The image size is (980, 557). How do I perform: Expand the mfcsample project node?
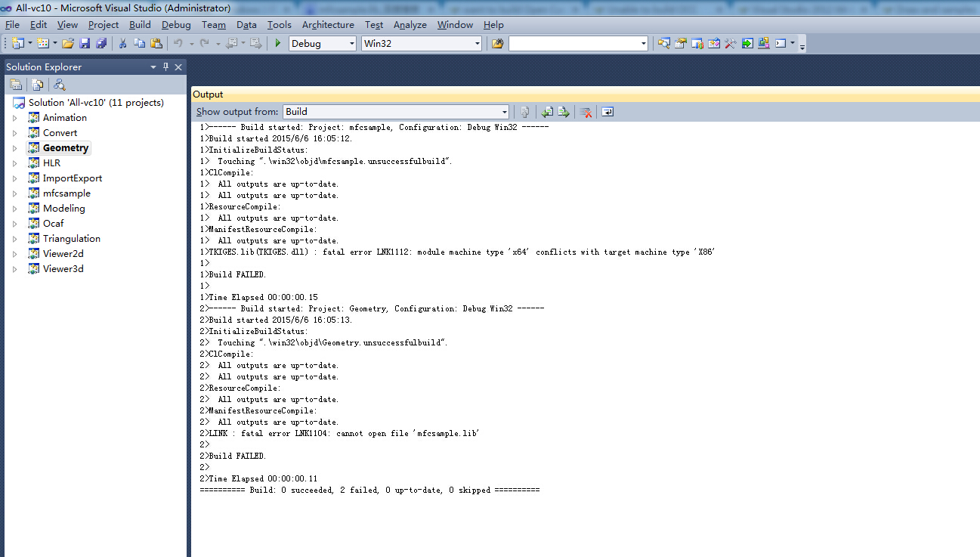pos(14,193)
